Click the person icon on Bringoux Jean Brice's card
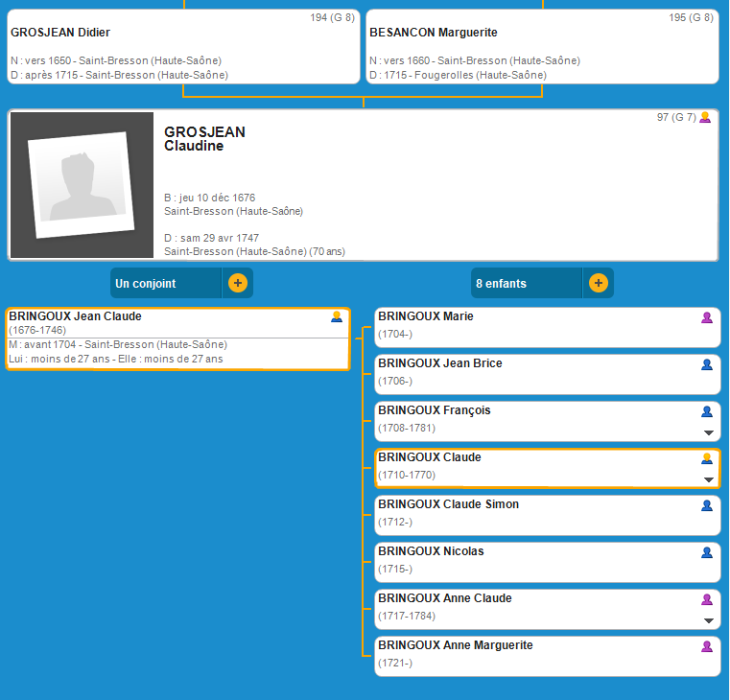Screen dimensions: 730x700 707,364
